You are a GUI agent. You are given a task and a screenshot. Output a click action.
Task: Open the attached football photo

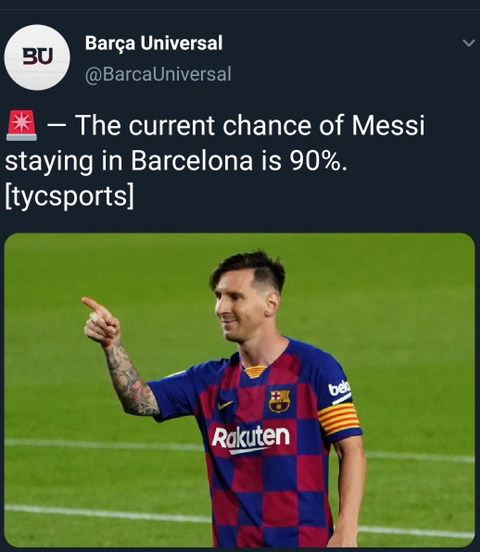pyautogui.click(x=239, y=390)
